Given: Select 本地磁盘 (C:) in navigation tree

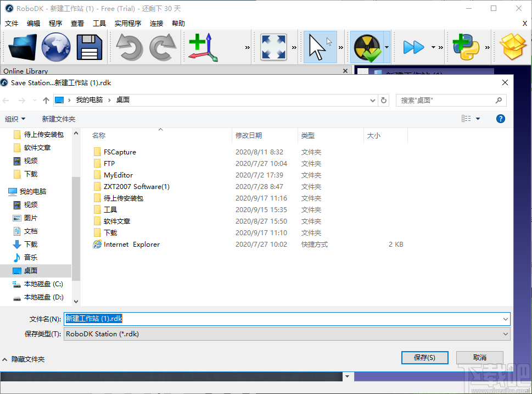Looking at the screenshot, I should (43, 284).
